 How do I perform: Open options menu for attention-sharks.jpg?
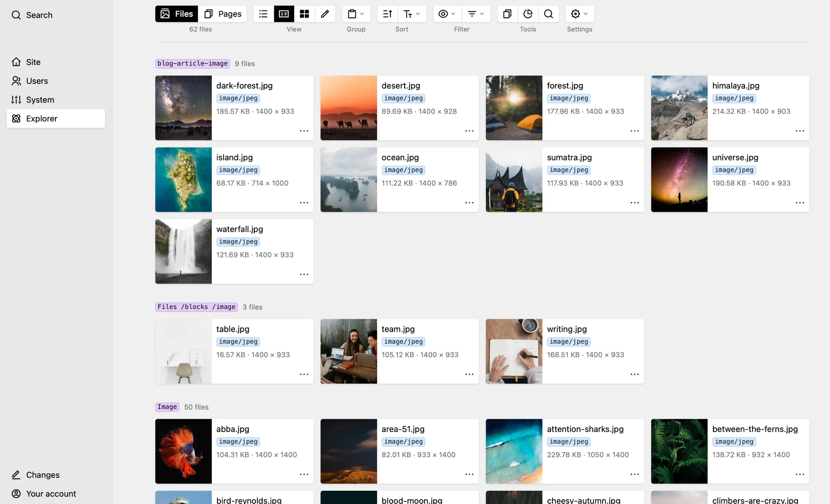click(x=635, y=474)
